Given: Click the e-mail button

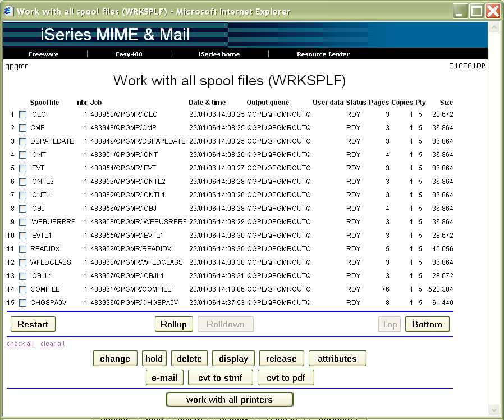Looking at the screenshot, I should click(x=164, y=377).
